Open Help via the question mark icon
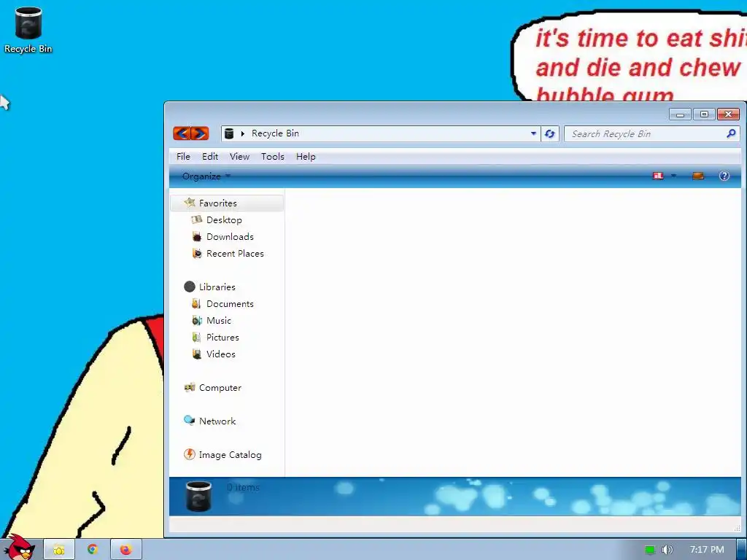This screenshot has height=560, width=747. click(724, 176)
